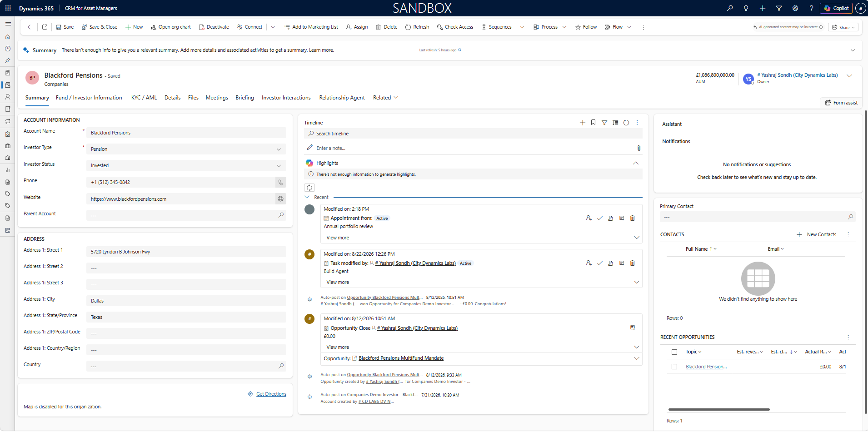The image size is (868, 432).
Task: Collapse the Highlights section
Action: 636,163
